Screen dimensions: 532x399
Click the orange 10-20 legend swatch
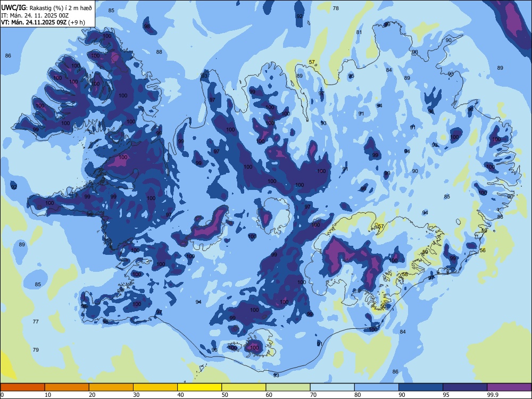[x=67, y=387]
